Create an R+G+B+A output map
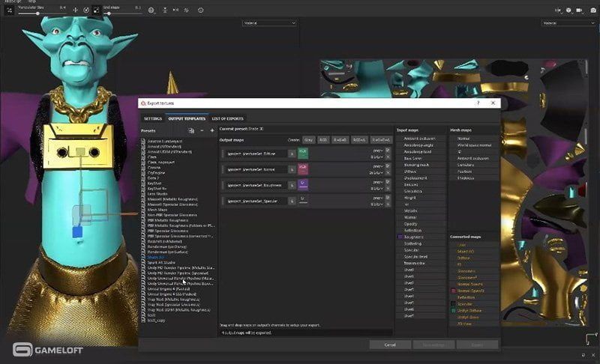The image size is (600, 364). coord(381,140)
